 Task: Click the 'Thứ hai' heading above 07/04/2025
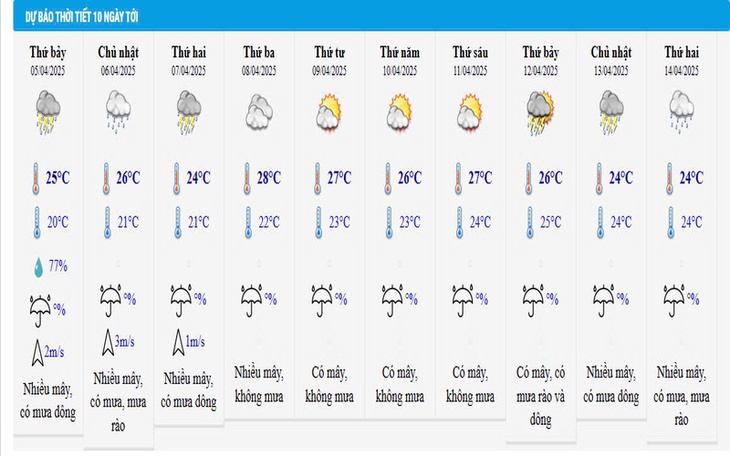pyautogui.click(x=189, y=52)
